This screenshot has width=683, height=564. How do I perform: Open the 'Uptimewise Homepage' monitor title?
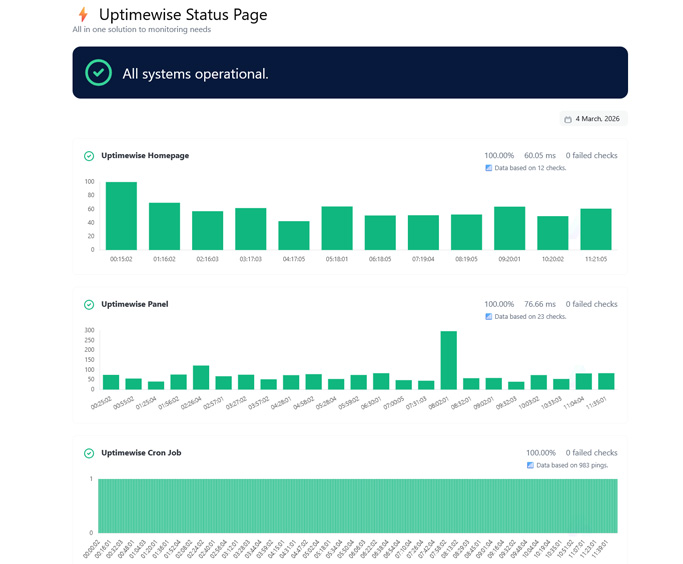145,156
